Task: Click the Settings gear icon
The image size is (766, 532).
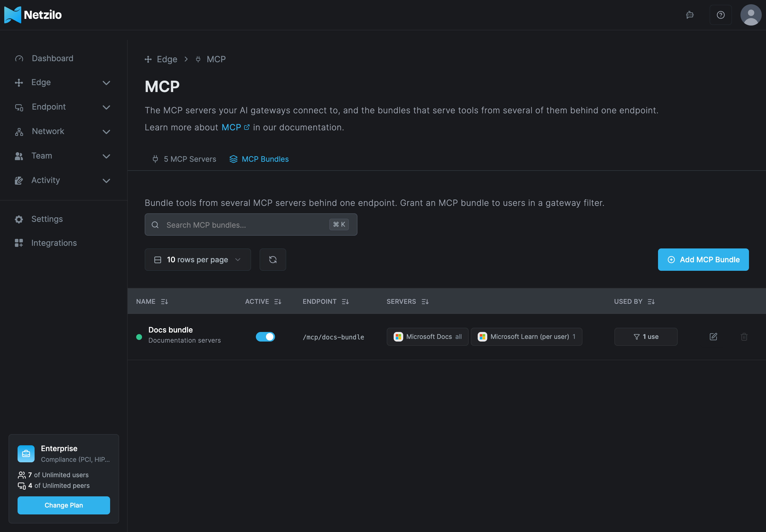Action: 19,219
